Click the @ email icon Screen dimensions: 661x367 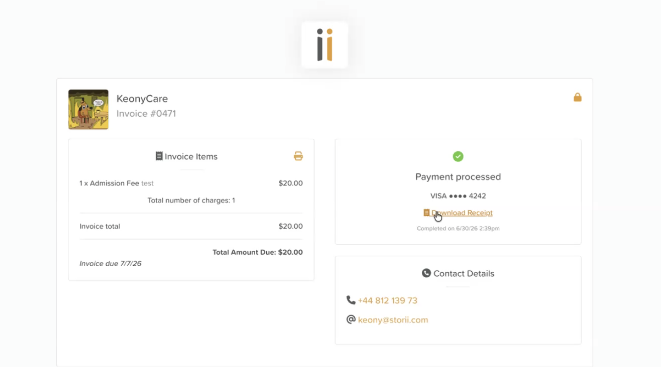pos(351,319)
